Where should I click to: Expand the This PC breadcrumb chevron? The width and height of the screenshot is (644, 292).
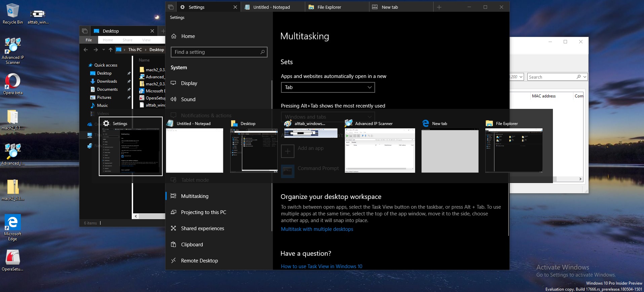point(146,50)
